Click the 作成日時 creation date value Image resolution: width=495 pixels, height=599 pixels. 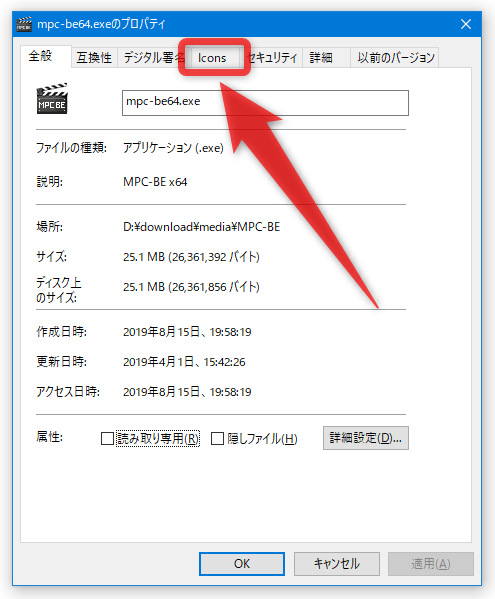click(187, 332)
